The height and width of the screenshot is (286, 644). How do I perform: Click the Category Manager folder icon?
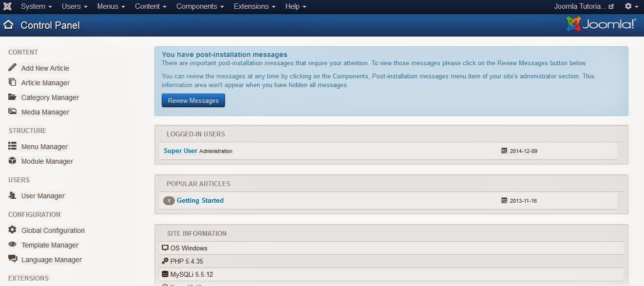(x=12, y=97)
